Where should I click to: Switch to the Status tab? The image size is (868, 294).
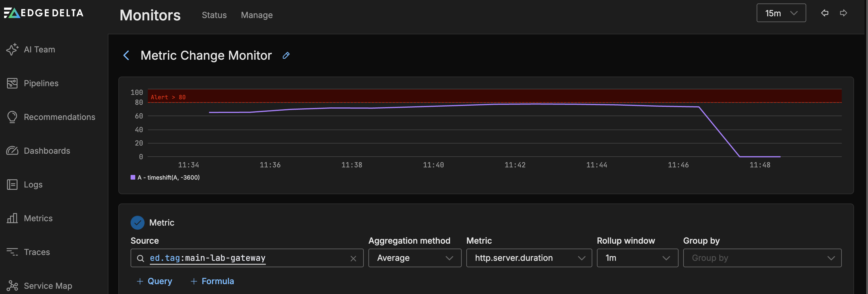click(x=214, y=15)
